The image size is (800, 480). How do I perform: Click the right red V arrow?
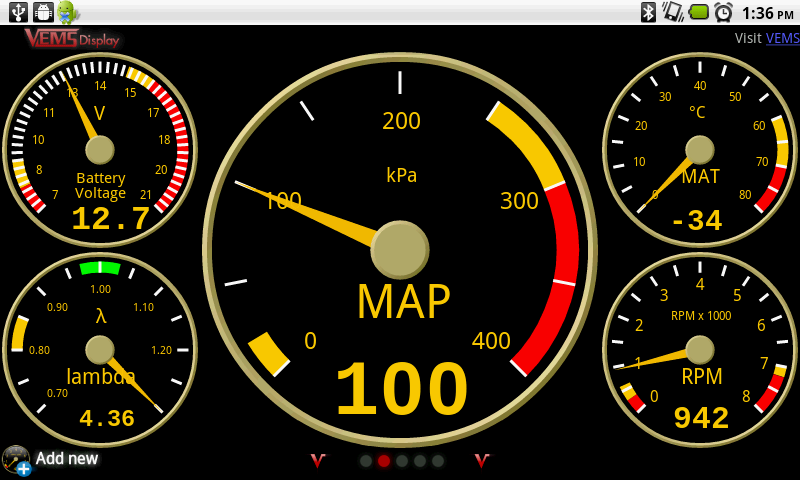point(482,461)
